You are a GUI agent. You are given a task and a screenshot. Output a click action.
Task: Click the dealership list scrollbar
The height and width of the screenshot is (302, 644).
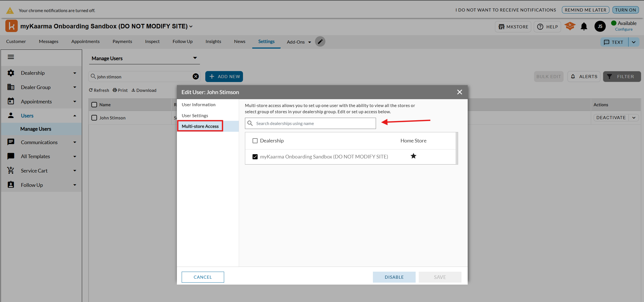point(457,148)
